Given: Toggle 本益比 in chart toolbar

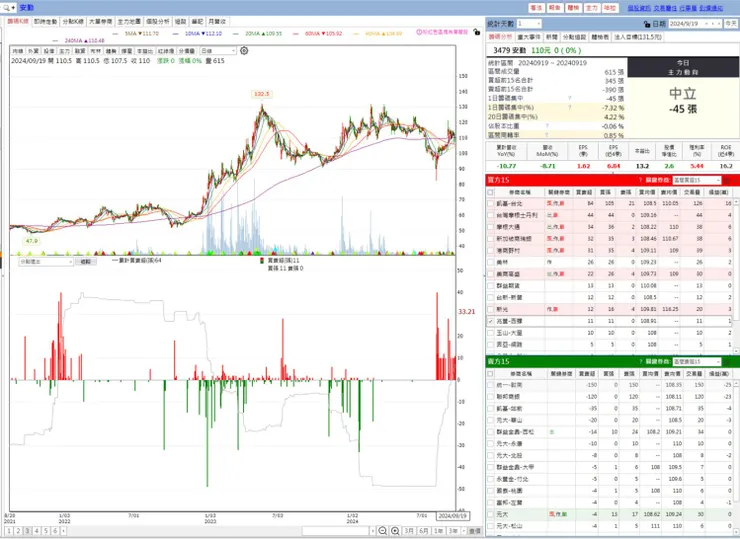Looking at the screenshot, I should [145, 51].
